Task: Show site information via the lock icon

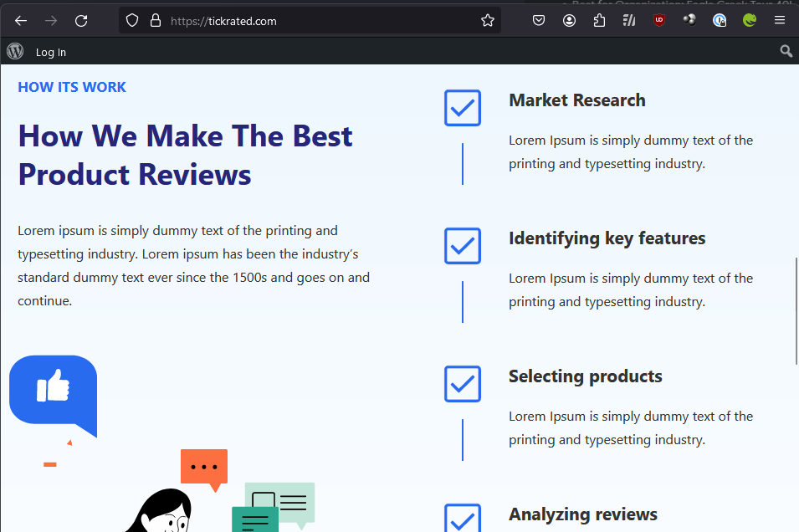Action: pyautogui.click(x=156, y=21)
